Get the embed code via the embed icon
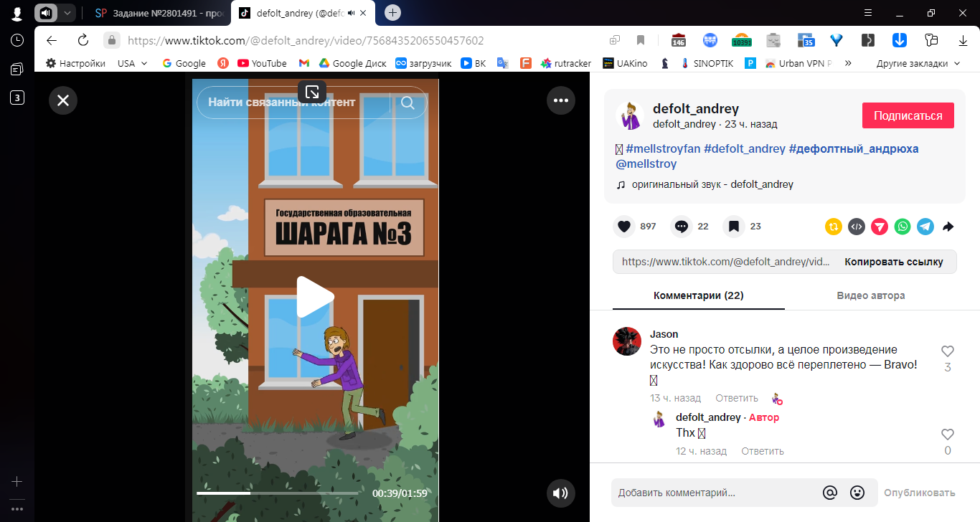 coord(857,227)
